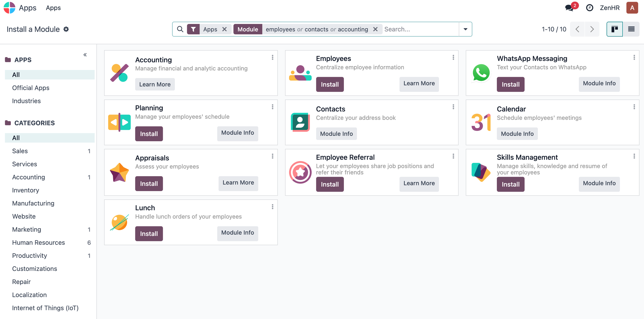Open the user avatar menu
644x319 pixels.
pyautogui.click(x=632, y=8)
